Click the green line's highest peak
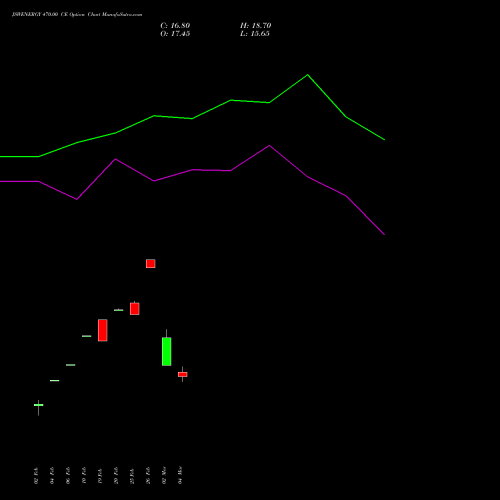This screenshot has height=500, width=500. [307, 75]
